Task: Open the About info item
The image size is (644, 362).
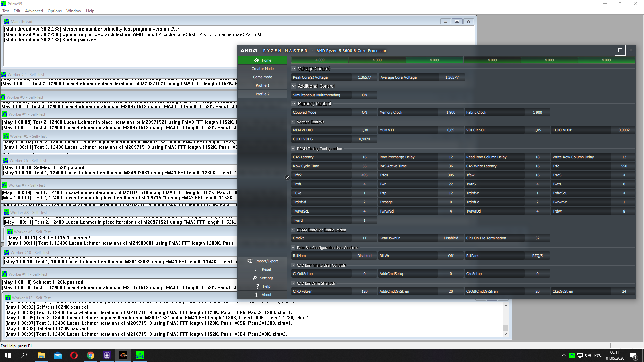Action: (x=256, y=295)
